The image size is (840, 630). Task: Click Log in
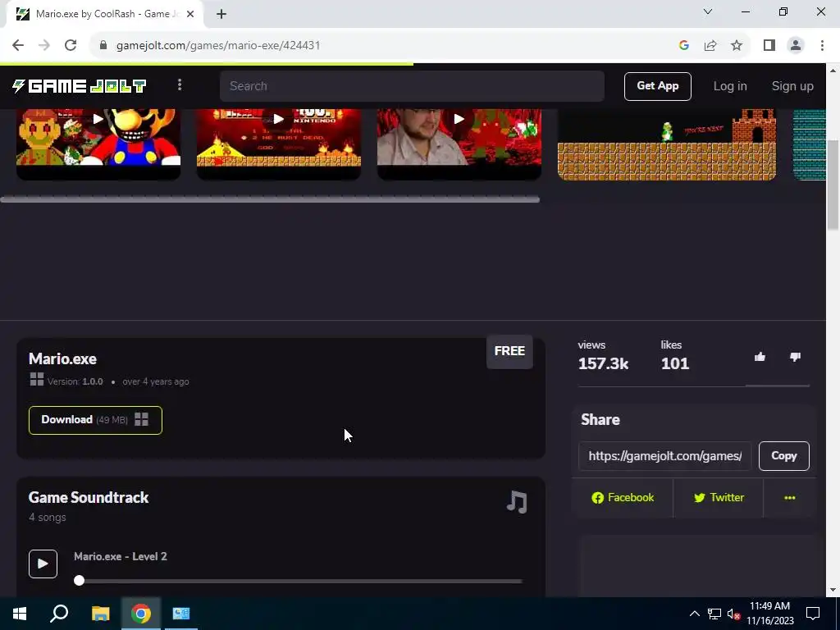[729, 85]
